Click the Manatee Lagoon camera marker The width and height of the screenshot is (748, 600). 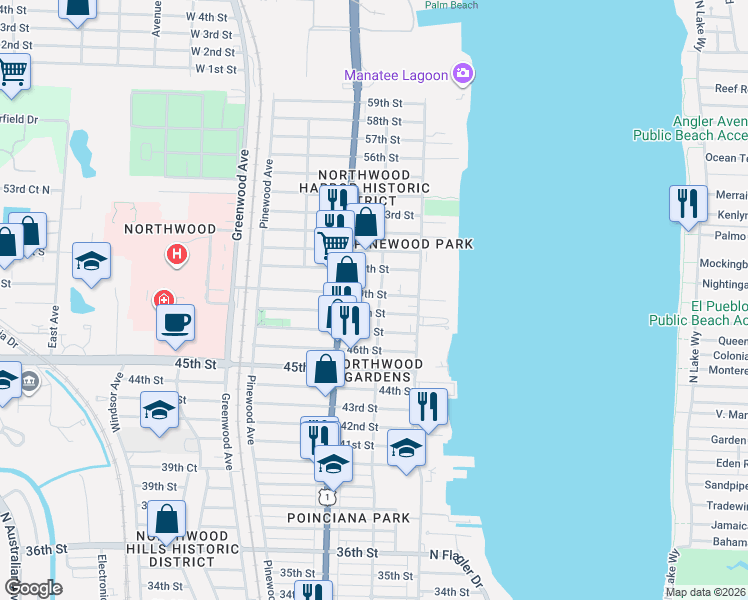462,74
